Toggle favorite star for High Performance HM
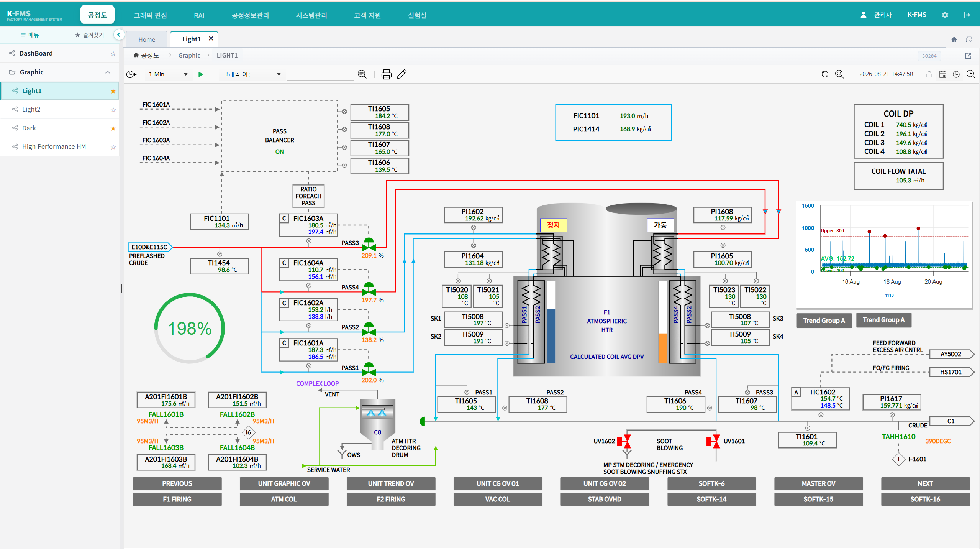 click(x=113, y=147)
